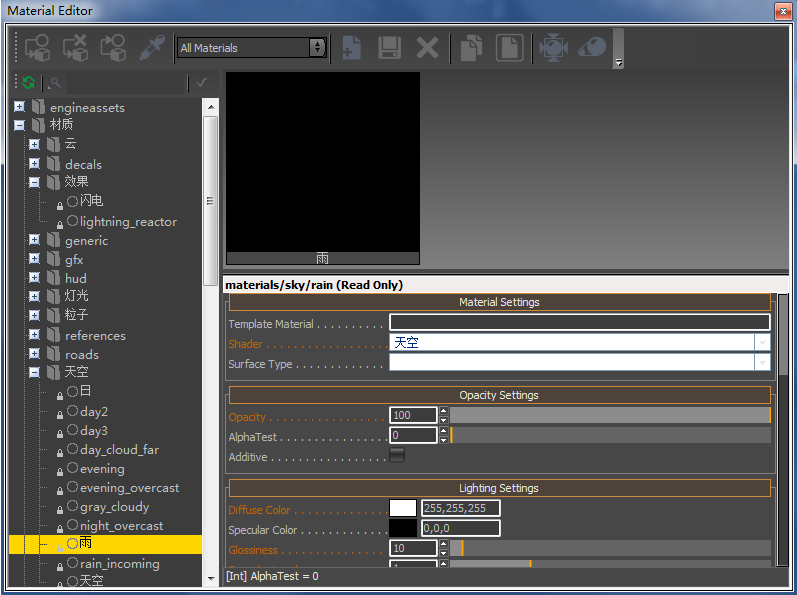Click the AlphaTest value field
Image resolution: width=797 pixels, height=595 pixels.
tap(413, 435)
